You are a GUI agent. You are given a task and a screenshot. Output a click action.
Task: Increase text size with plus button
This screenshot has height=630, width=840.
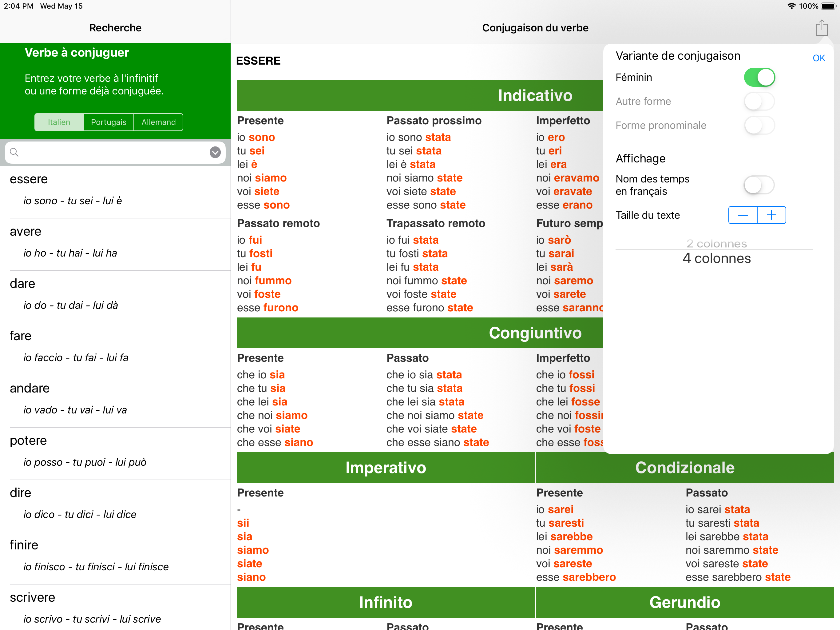772,215
